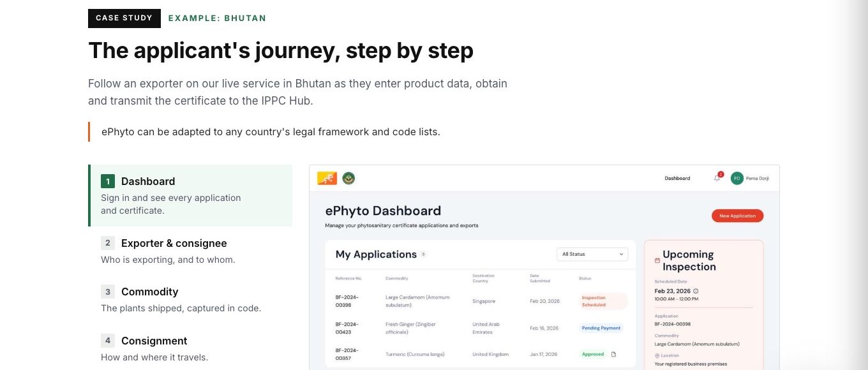The image size is (868, 370).
Task: Click the ePhyto Dashboard title
Action: pyautogui.click(x=383, y=211)
